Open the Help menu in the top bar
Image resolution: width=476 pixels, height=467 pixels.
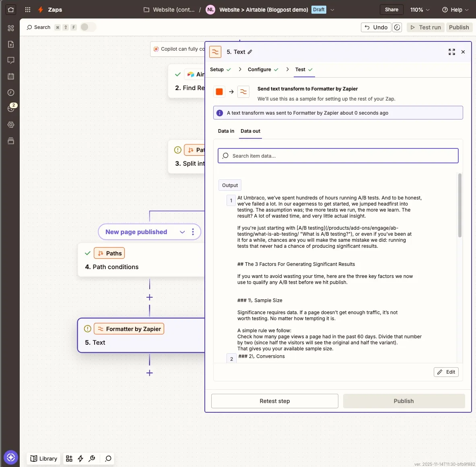(x=455, y=9)
